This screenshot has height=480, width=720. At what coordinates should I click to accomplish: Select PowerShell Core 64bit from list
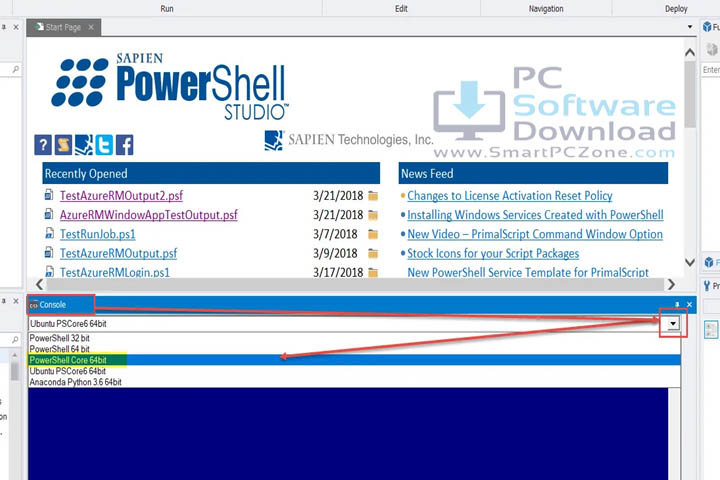pyautogui.click(x=354, y=360)
